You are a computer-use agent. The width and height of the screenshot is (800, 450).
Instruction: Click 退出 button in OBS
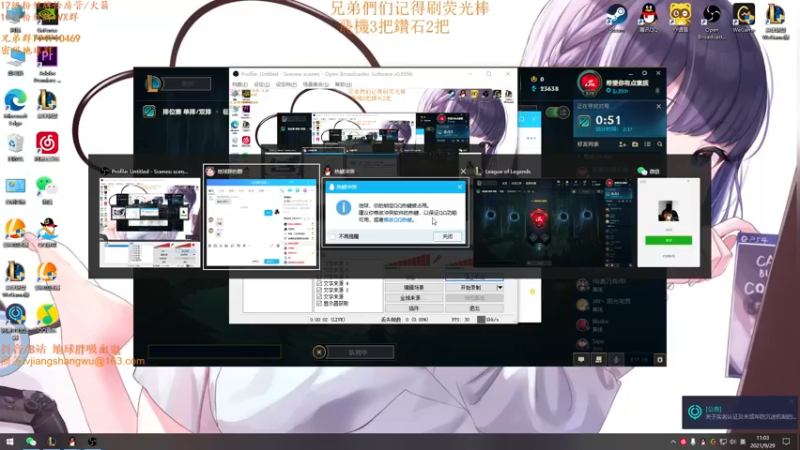pos(474,308)
